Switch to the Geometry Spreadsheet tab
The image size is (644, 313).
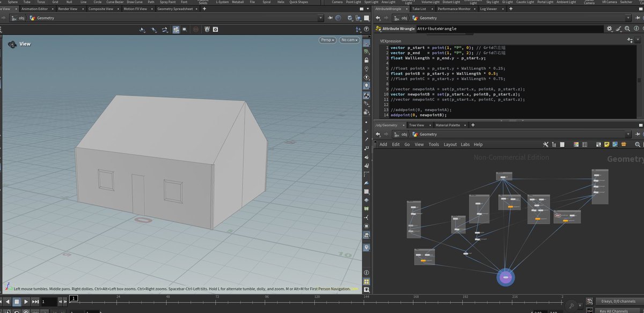(174, 9)
